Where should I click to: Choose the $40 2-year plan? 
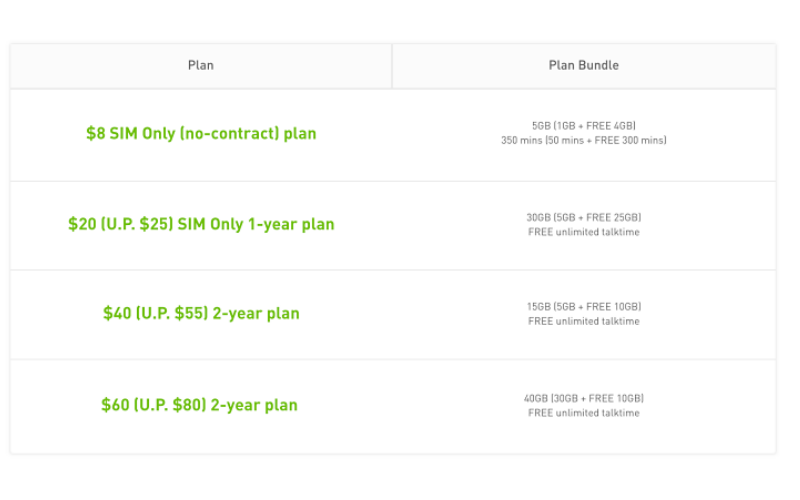pos(201,314)
